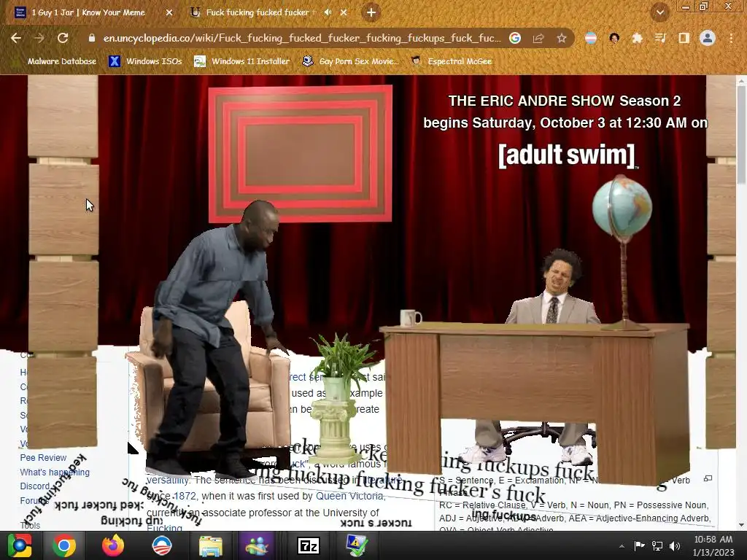This screenshot has width=747, height=560.
Task: Open 7-Zip from the taskbar
Action: coord(309,545)
